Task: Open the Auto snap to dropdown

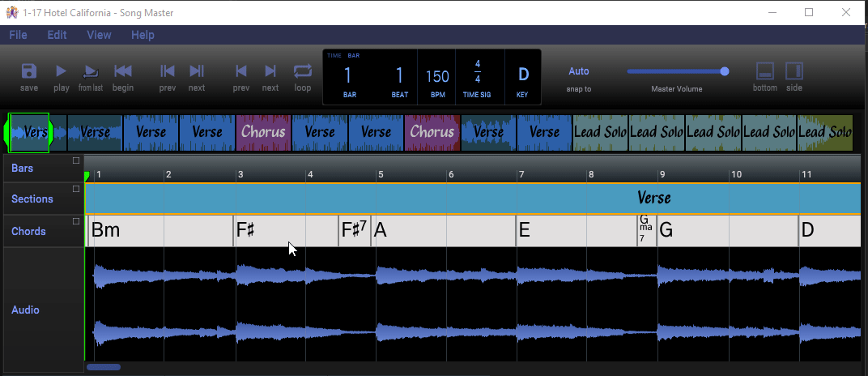Action: point(579,71)
